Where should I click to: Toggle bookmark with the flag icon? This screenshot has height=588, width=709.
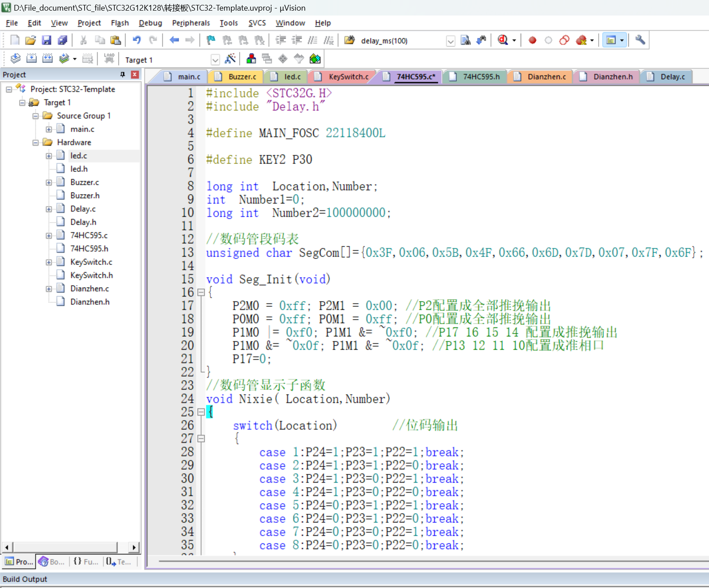pyautogui.click(x=211, y=40)
